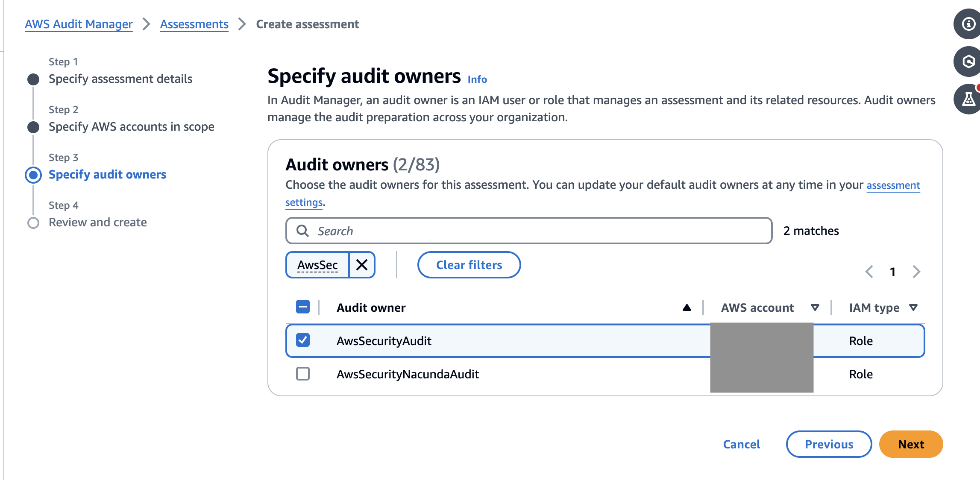Click the Clear filters button

[x=469, y=265]
